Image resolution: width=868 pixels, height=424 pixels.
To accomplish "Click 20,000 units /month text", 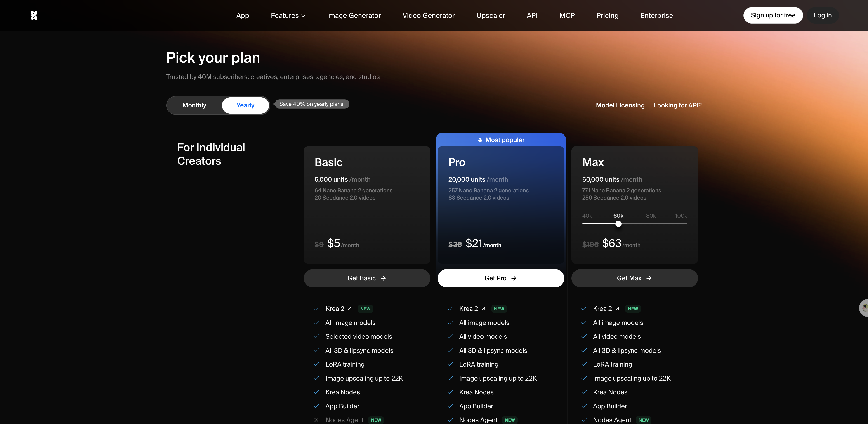I will pyautogui.click(x=478, y=179).
